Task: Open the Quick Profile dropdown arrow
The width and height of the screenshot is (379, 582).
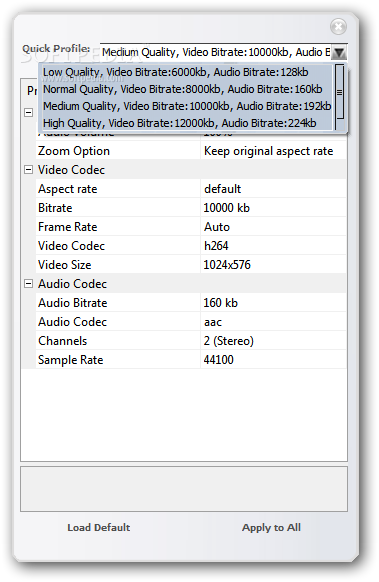Action: [x=339, y=52]
